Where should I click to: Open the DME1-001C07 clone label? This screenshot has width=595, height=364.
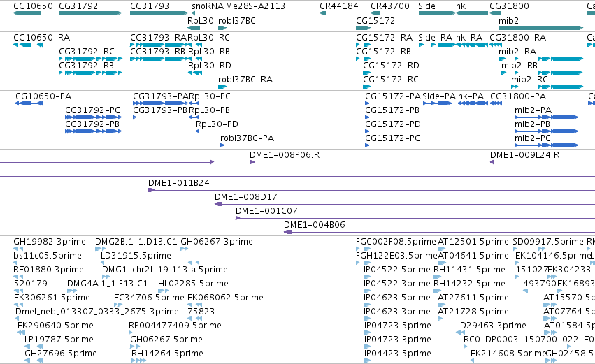266,211
